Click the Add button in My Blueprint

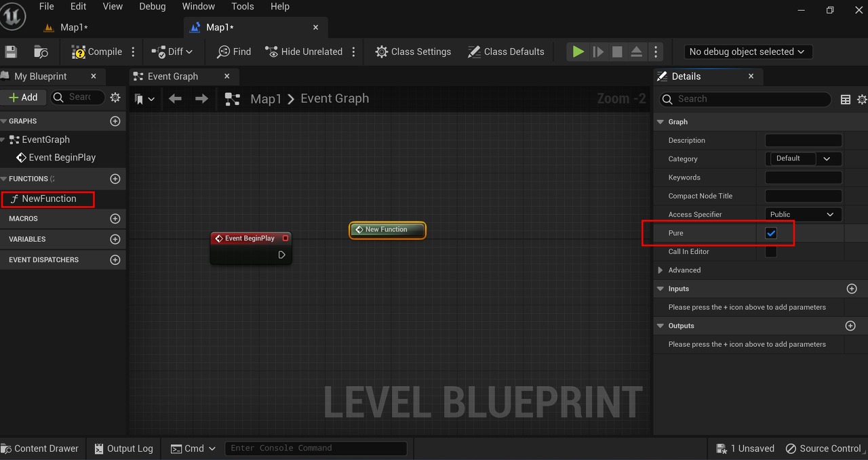point(23,98)
